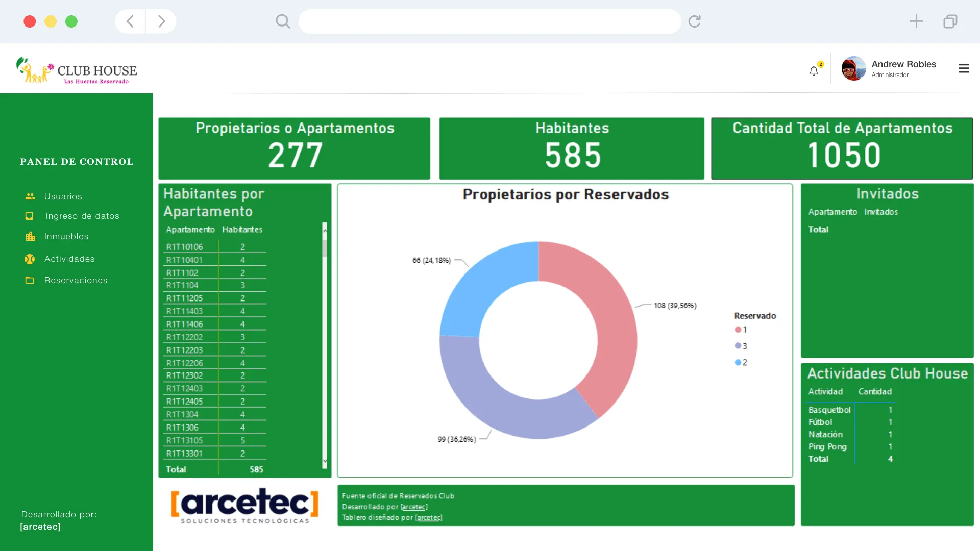Click the browser search magnifier icon
Viewport: 980px width, 551px height.
(282, 21)
